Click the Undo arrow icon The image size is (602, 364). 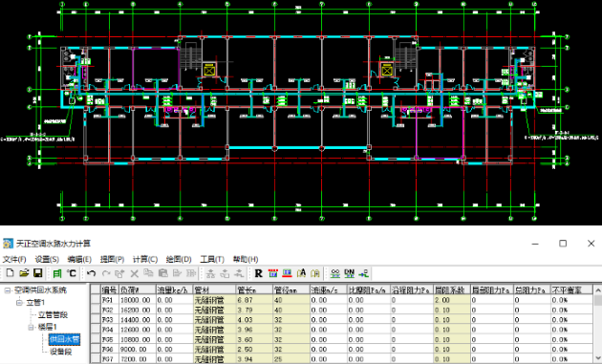(91, 273)
